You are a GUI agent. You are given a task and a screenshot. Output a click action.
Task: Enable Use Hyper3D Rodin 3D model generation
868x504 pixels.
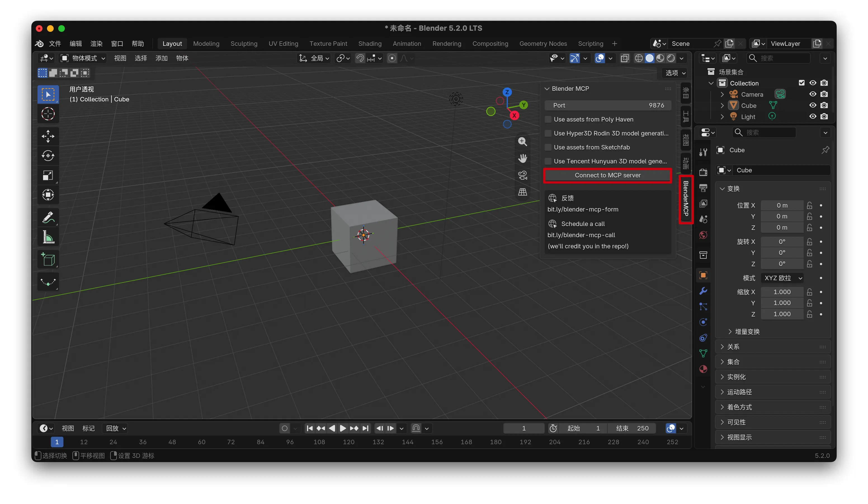[x=548, y=134]
